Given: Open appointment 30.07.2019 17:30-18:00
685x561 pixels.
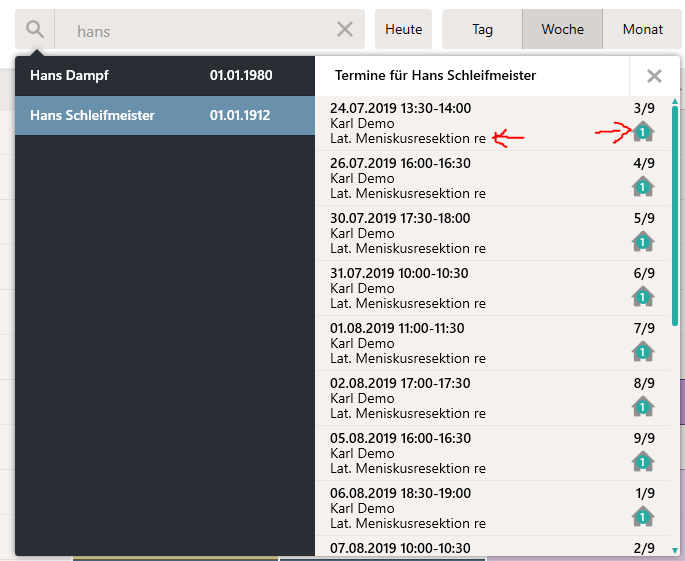Looking at the screenshot, I should point(492,234).
